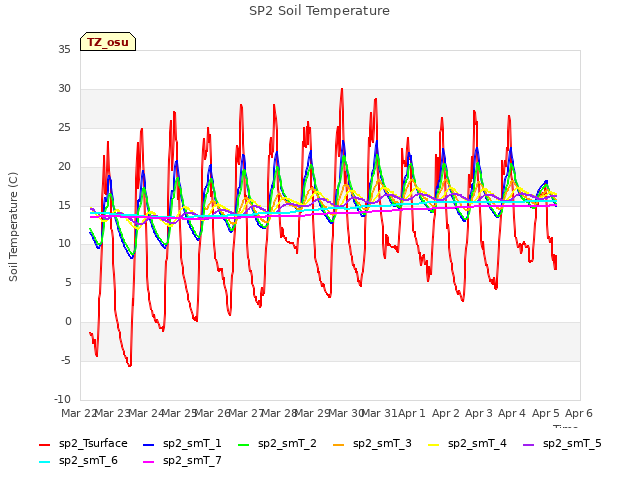Click the Mar 22 x-axis tick label
Viewport: 640px width, 480px height.
tap(78, 413)
